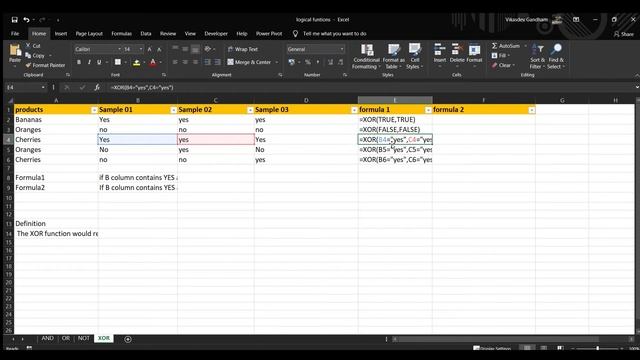640x360 pixels.
Task: Click the Save icon in title bar
Action: point(14,20)
